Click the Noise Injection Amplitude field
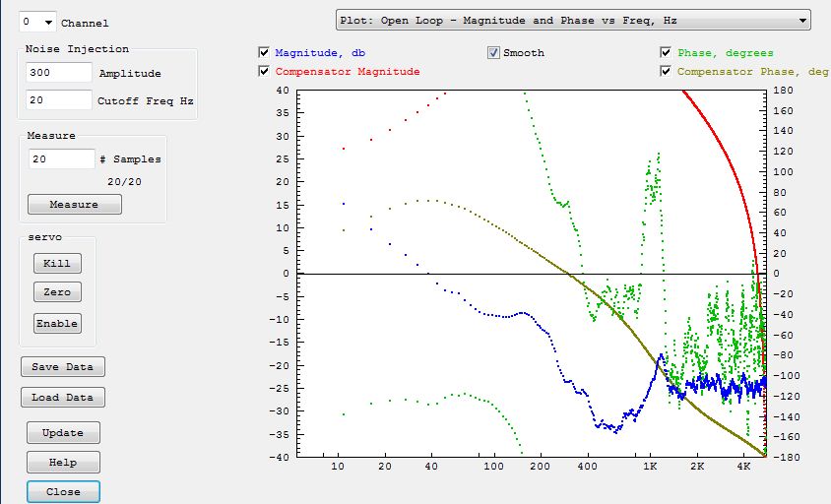The width and height of the screenshot is (831, 504). pos(60,73)
